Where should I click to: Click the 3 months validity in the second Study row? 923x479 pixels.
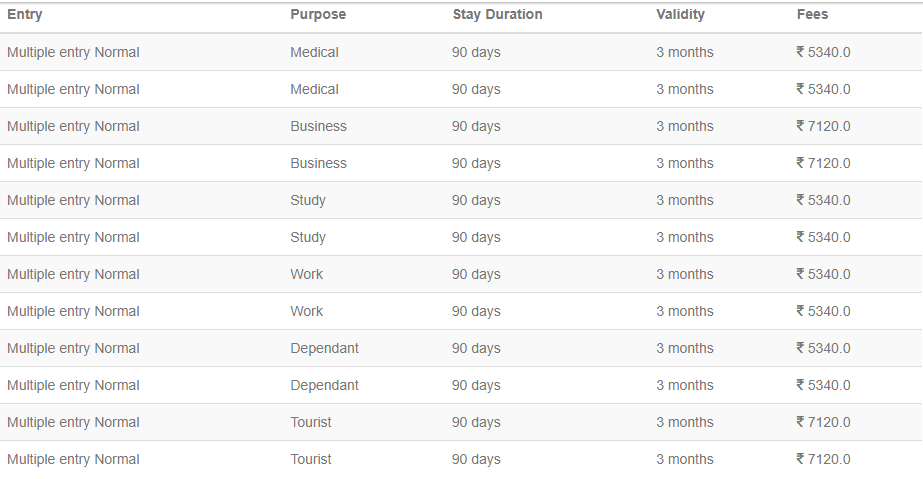click(x=684, y=237)
